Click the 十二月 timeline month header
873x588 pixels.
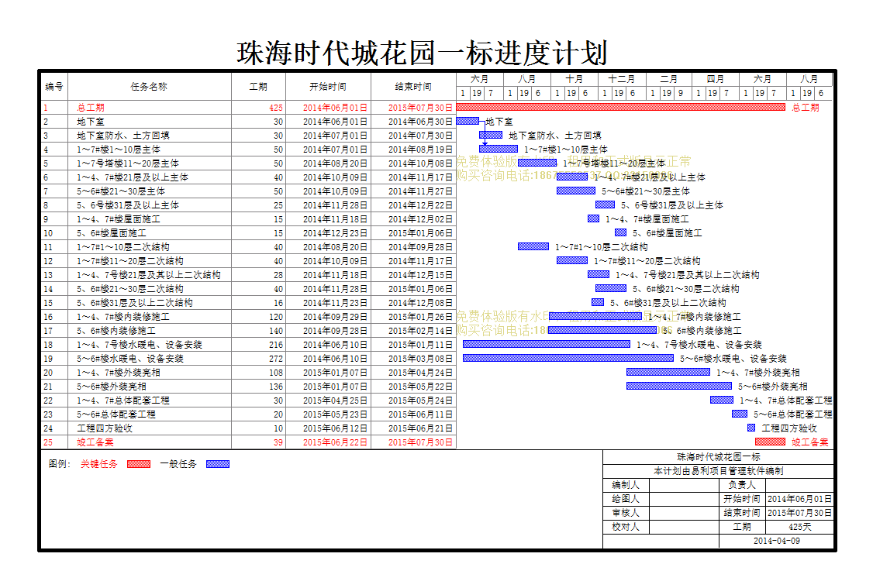(x=621, y=79)
